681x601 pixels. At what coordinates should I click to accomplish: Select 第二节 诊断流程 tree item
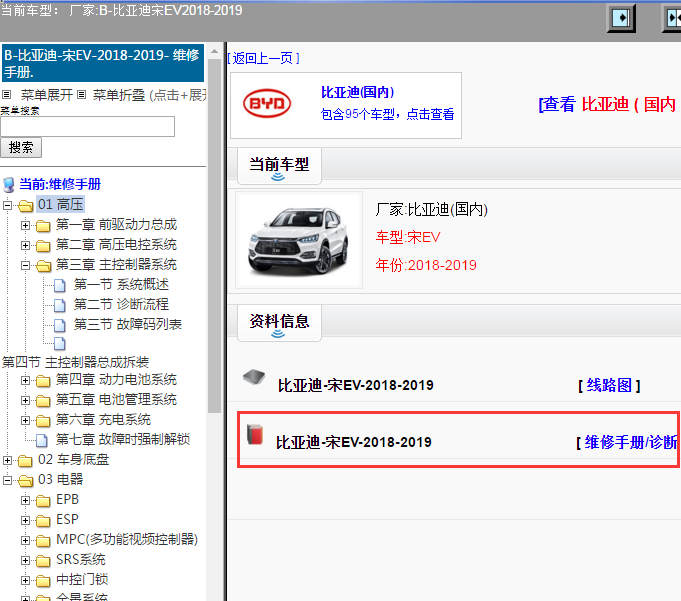click(x=121, y=305)
